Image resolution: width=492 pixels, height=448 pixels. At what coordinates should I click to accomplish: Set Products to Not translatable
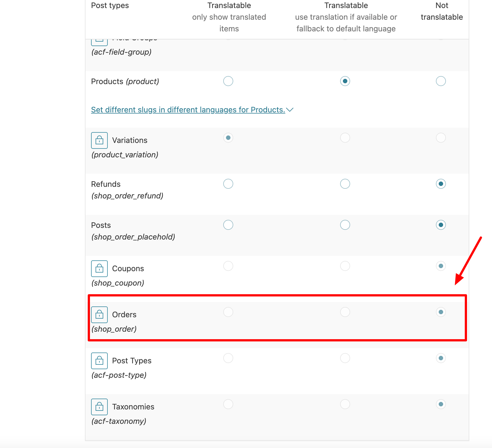click(x=441, y=81)
